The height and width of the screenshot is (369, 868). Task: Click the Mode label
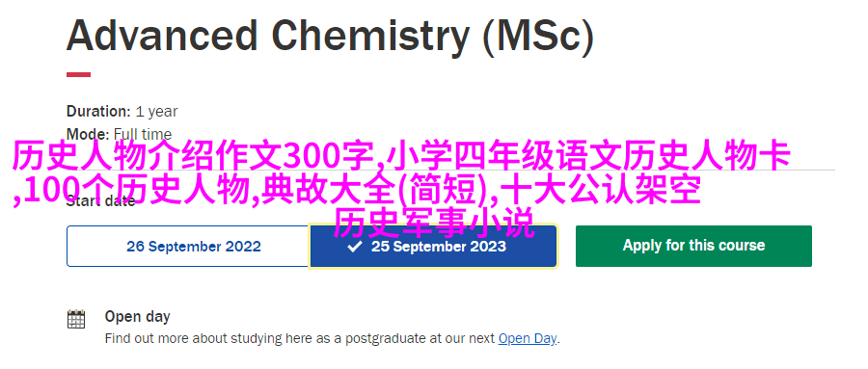(88, 134)
